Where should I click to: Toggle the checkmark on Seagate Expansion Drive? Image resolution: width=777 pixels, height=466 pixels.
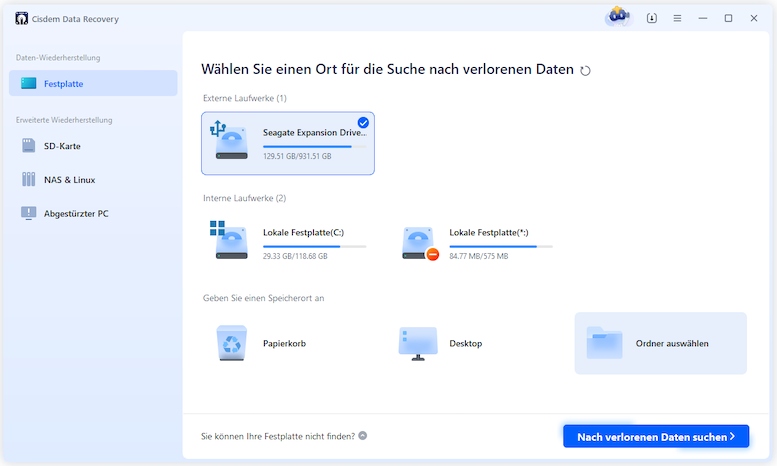coord(363,122)
